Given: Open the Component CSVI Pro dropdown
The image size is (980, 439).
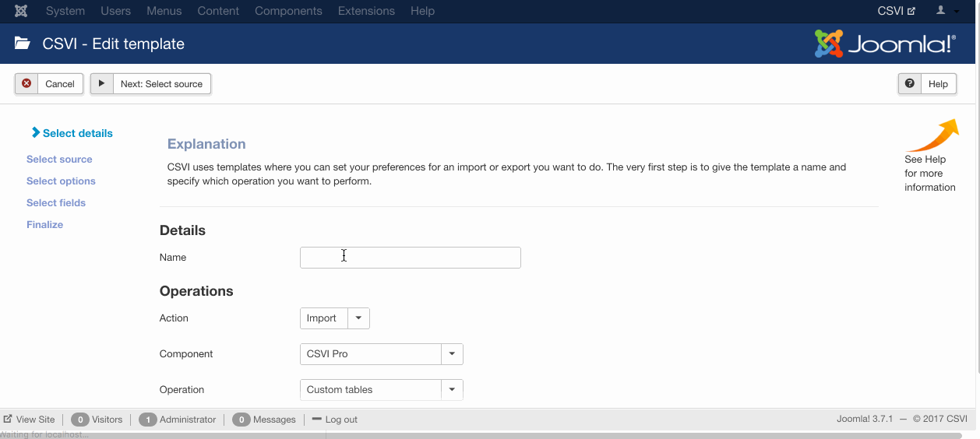Looking at the screenshot, I should pos(452,353).
